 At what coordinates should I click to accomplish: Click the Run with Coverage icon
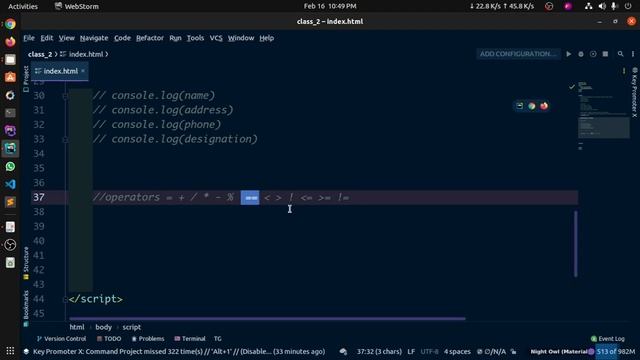click(x=593, y=54)
